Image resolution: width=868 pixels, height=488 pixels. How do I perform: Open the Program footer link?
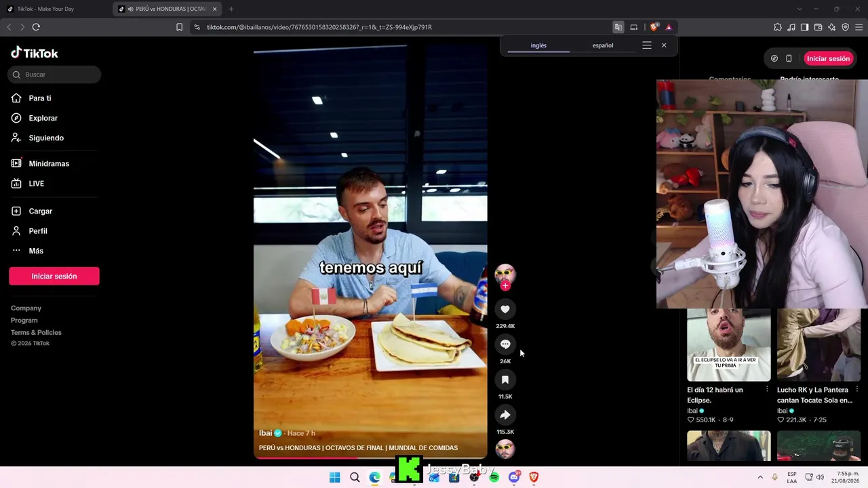click(x=24, y=321)
